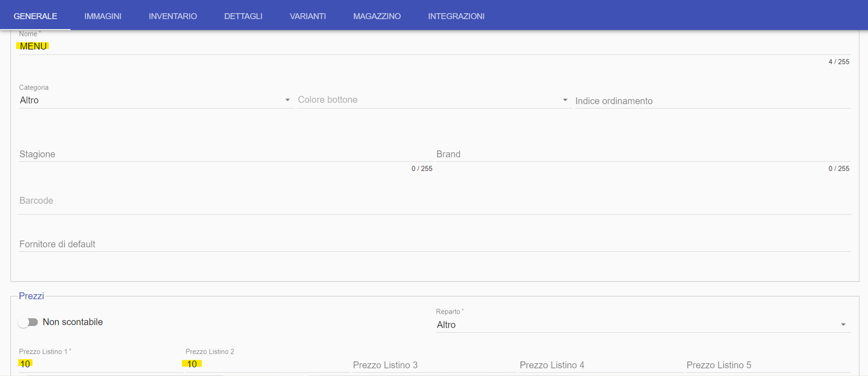
Task: Open the Colore bottone dropdown
Action: (x=434, y=100)
